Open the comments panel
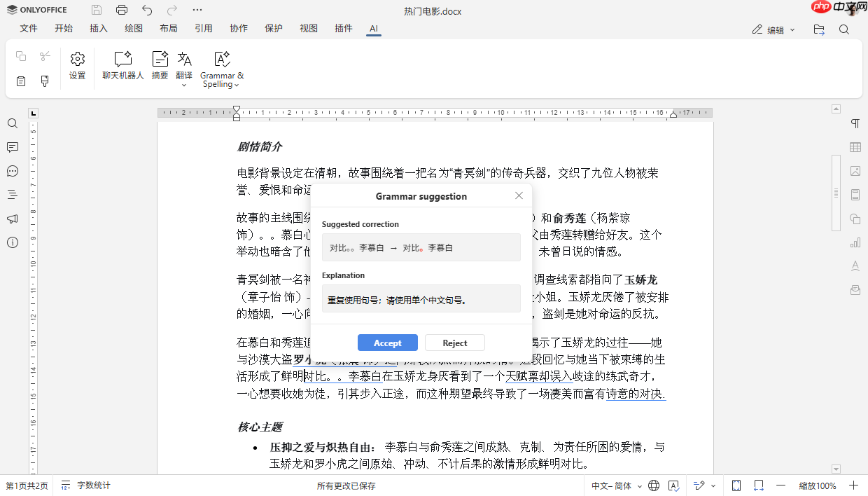 (12, 147)
